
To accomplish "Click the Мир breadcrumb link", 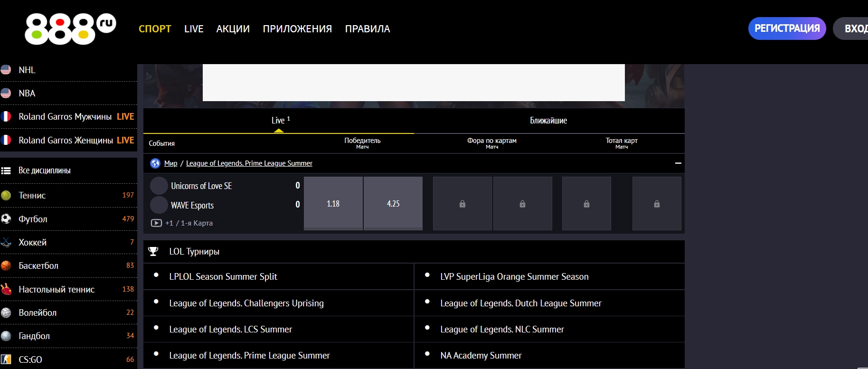I will pos(170,163).
